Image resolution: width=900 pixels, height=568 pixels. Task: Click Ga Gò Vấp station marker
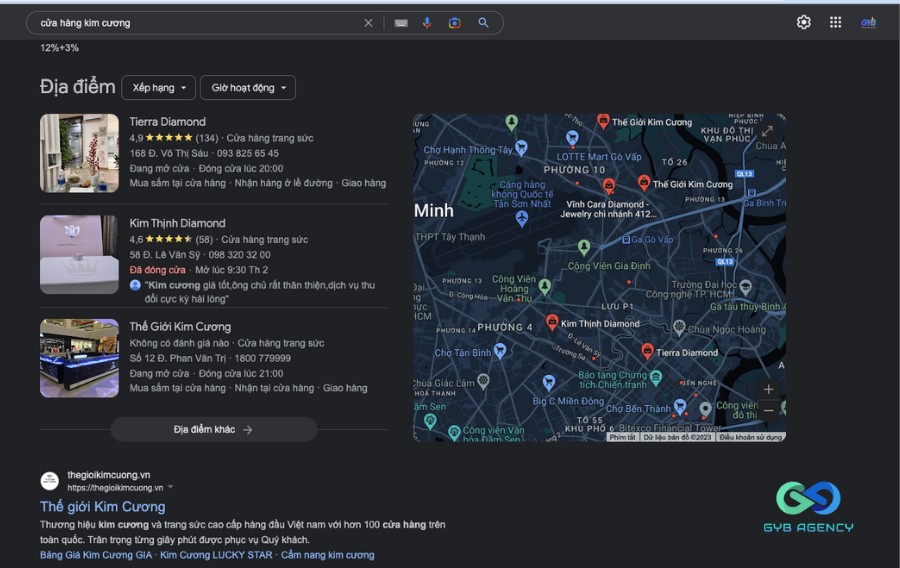point(626,240)
